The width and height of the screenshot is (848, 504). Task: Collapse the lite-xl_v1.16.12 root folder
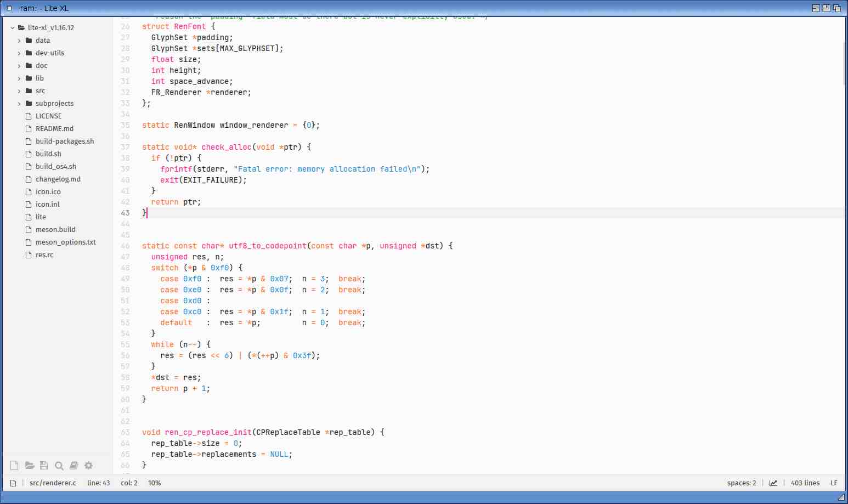click(x=13, y=28)
